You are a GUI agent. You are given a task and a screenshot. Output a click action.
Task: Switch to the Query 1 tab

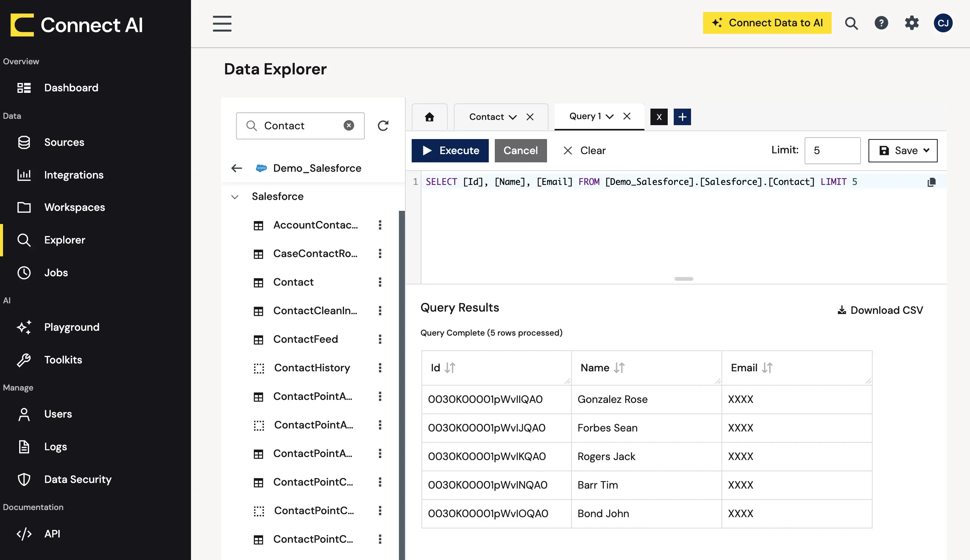click(x=585, y=116)
